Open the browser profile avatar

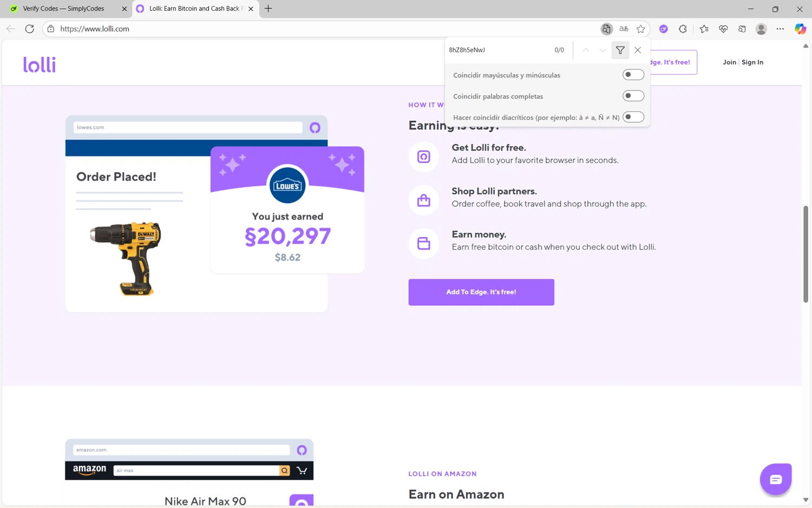761,29
